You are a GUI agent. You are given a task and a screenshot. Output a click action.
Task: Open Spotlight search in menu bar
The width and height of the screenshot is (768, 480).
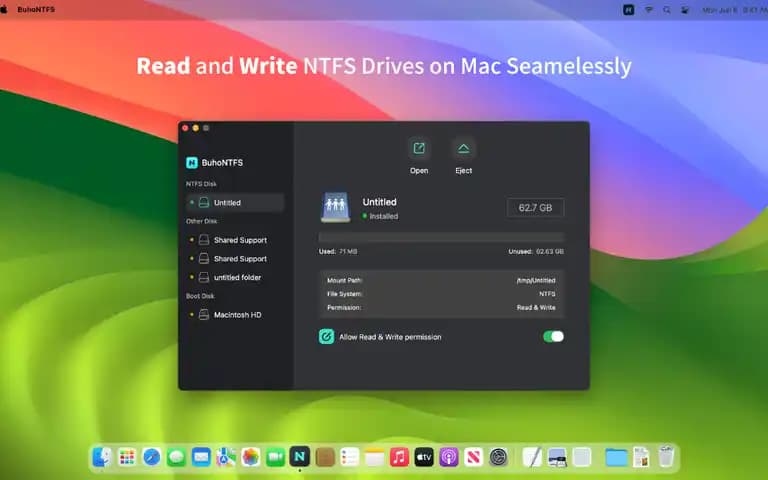tap(667, 10)
